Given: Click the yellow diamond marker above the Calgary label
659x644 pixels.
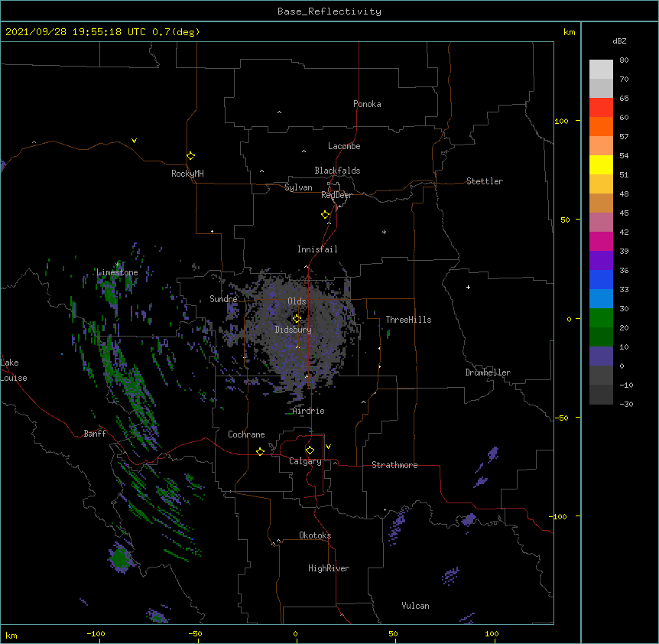Looking at the screenshot, I should [x=310, y=450].
